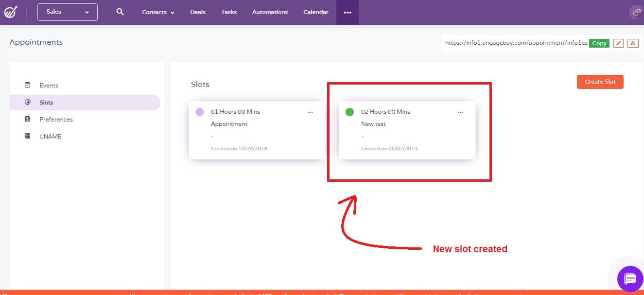Click the Preferences icon in sidebar

(28, 119)
